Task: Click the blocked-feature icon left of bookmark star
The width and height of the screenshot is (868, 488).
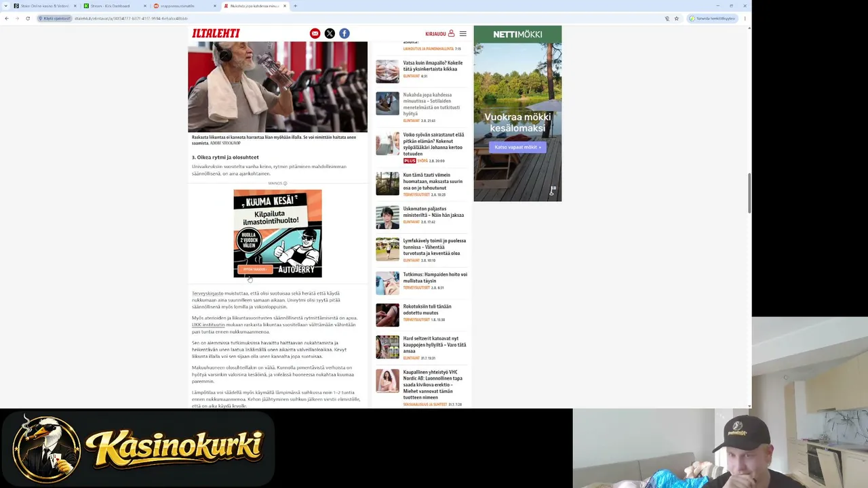Action: tap(667, 18)
